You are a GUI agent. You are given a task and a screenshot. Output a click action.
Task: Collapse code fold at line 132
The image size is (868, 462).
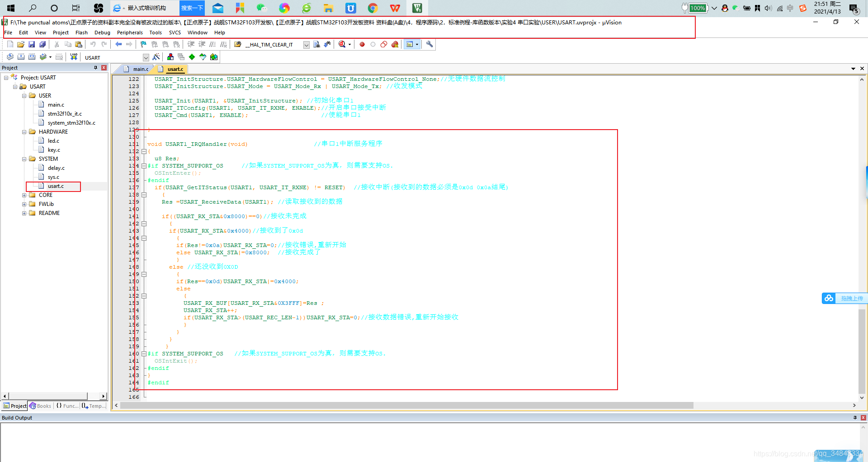click(144, 151)
